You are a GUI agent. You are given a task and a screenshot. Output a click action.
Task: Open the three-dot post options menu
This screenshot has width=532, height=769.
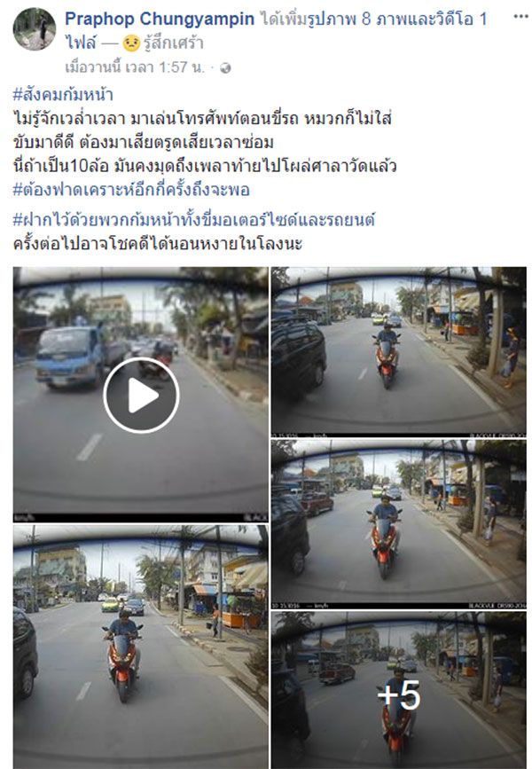coord(520,17)
